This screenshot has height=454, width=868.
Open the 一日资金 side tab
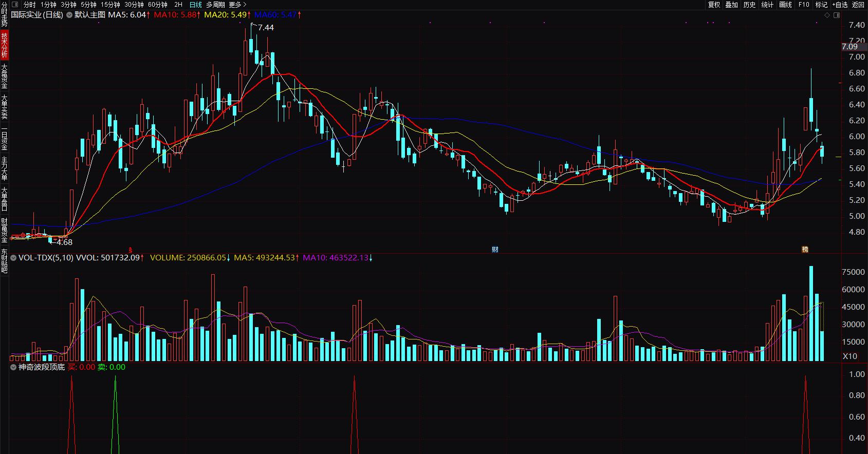4,139
